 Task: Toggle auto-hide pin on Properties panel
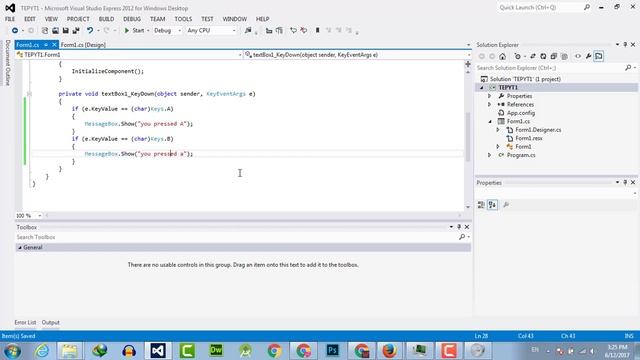tap(625, 182)
